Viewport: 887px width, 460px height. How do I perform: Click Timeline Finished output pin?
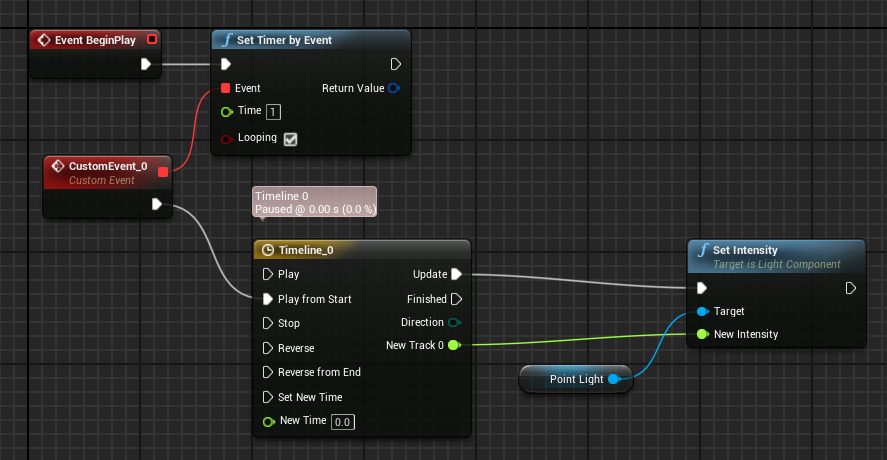[457, 299]
